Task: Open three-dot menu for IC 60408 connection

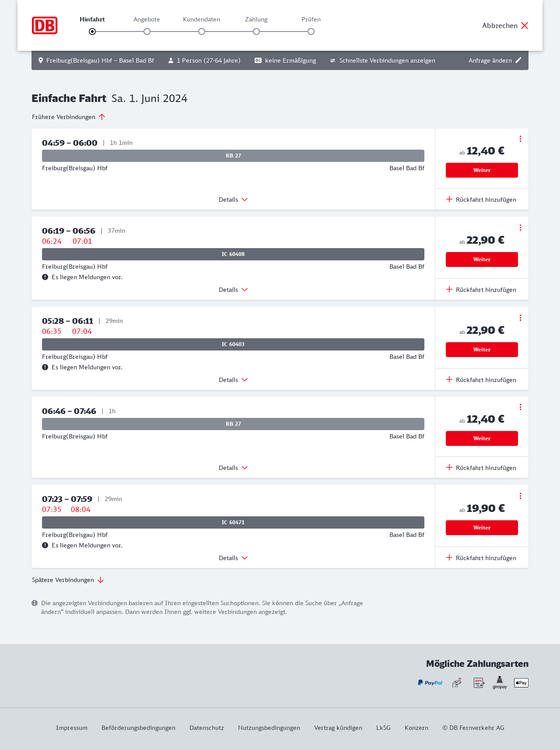Action: [520, 228]
